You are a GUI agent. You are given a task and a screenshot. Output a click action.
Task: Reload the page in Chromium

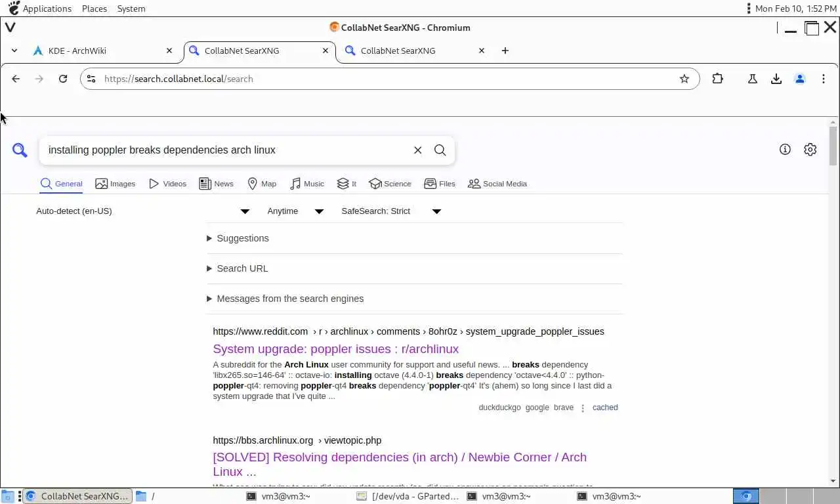[63, 79]
